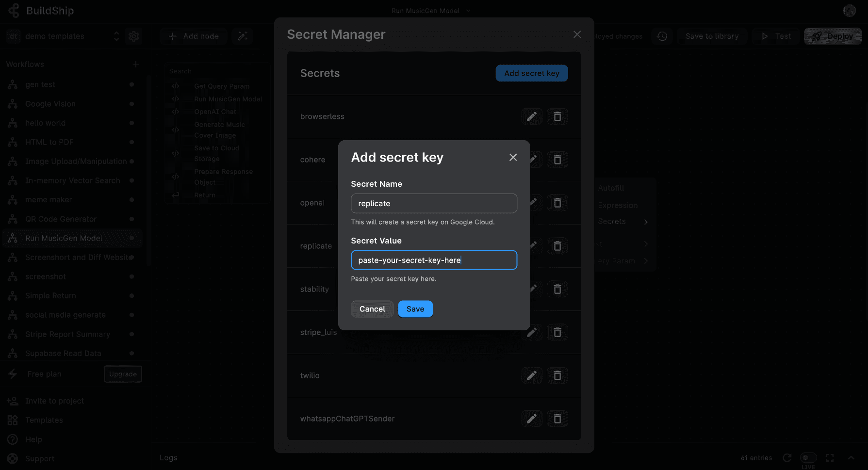868x470 pixels.
Task: Click trash icon for stripe_luis secret
Action: click(557, 332)
